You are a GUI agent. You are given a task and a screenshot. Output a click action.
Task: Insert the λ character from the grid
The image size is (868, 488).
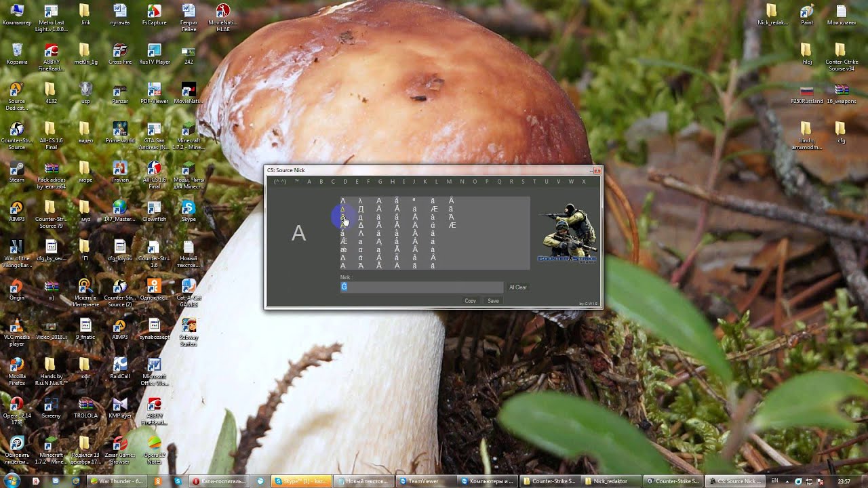[x=361, y=201]
